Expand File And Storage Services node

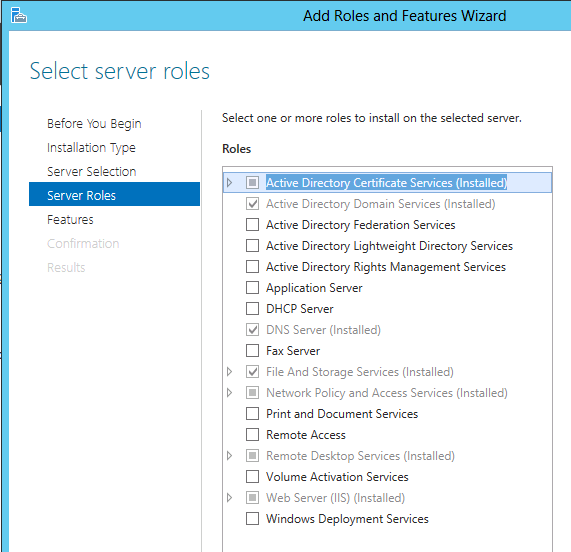click(x=229, y=372)
